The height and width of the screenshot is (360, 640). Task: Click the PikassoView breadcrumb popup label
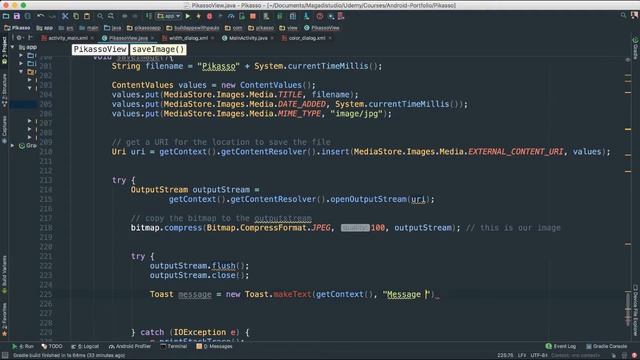(x=100, y=49)
